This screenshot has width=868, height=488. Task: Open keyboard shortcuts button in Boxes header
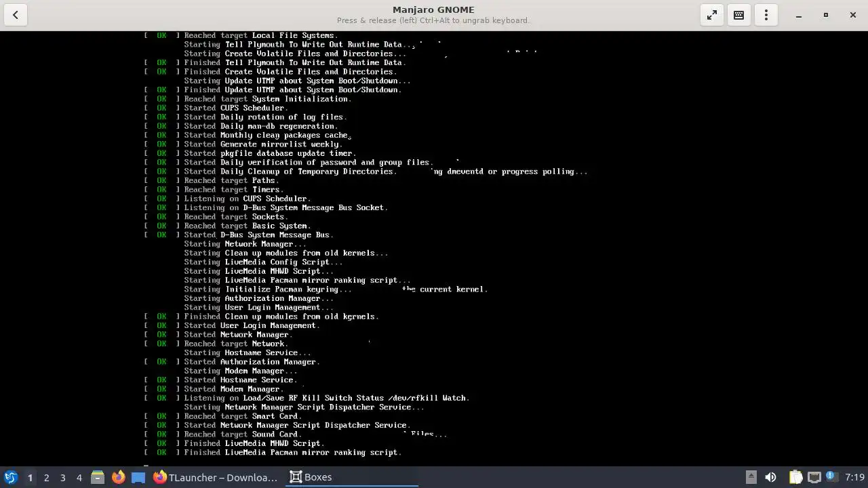(x=739, y=15)
